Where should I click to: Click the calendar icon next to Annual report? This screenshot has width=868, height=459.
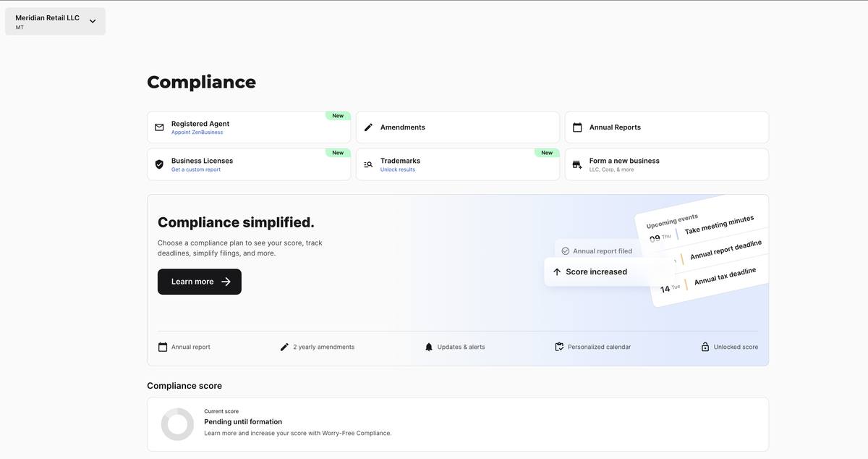tap(163, 347)
